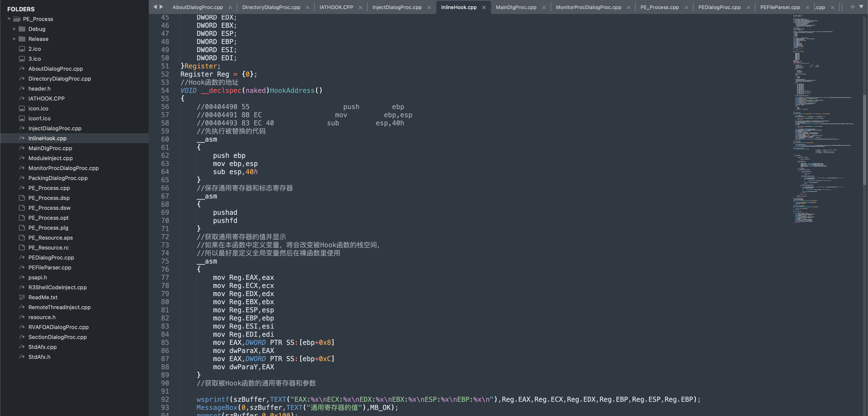Open the tab list dropdown arrow
This screenshot has height=416, width=868.
pos(861,7)
